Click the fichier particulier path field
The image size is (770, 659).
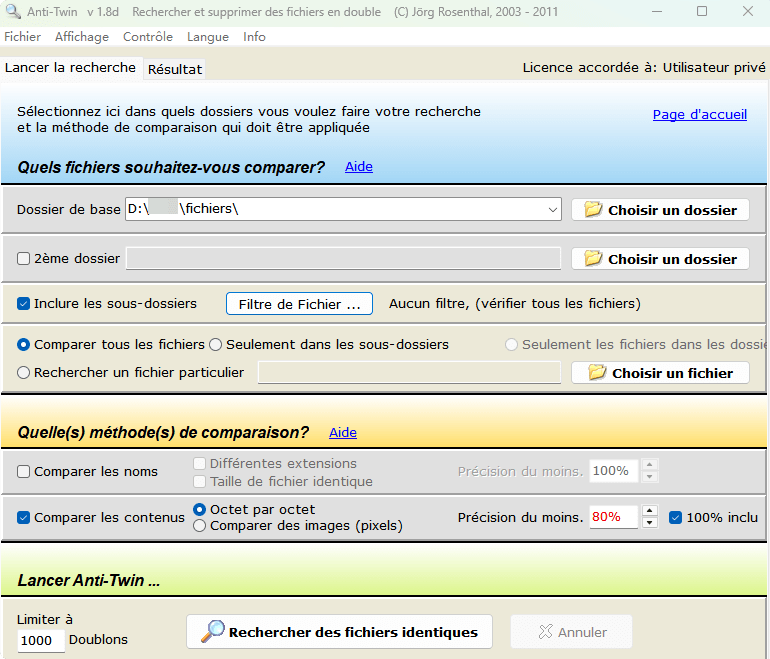pyautogui.click(x=409, y=372)
